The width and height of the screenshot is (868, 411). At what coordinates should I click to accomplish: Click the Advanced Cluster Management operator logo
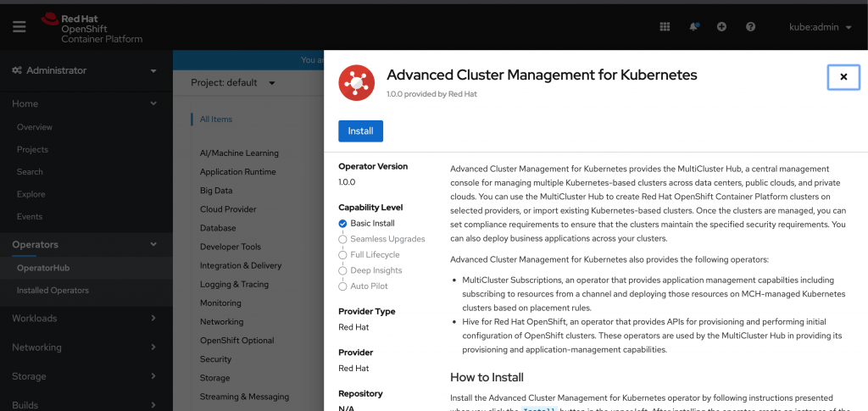[x=357, y=83]
